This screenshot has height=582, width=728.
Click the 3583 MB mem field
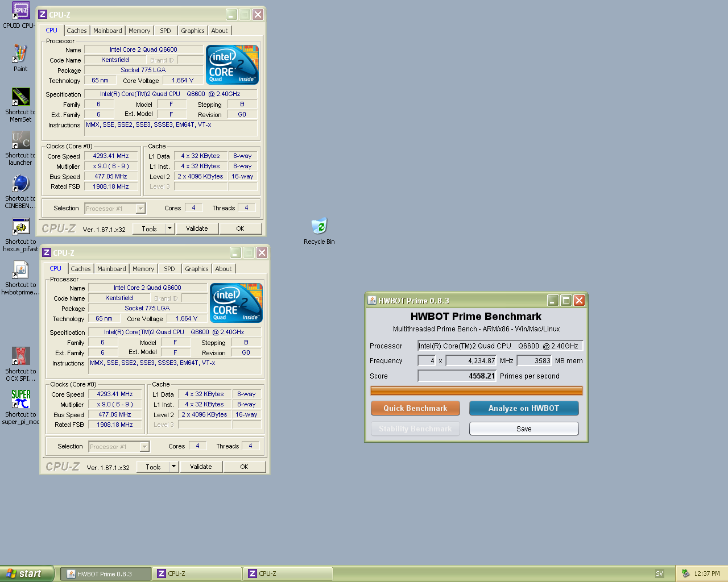tap(535, 360)
